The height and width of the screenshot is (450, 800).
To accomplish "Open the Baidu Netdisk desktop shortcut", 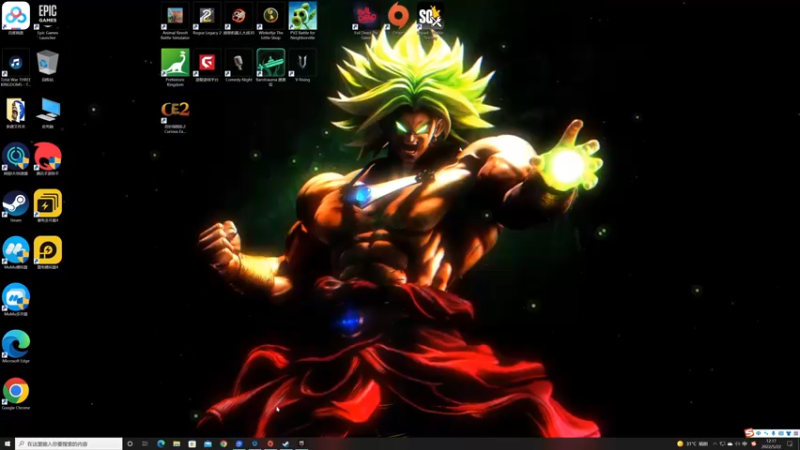I will click(x=16, y=18).
